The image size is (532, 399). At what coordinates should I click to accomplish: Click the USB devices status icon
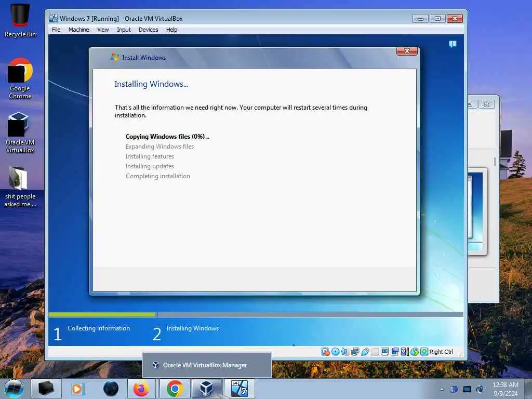[365, 352]
